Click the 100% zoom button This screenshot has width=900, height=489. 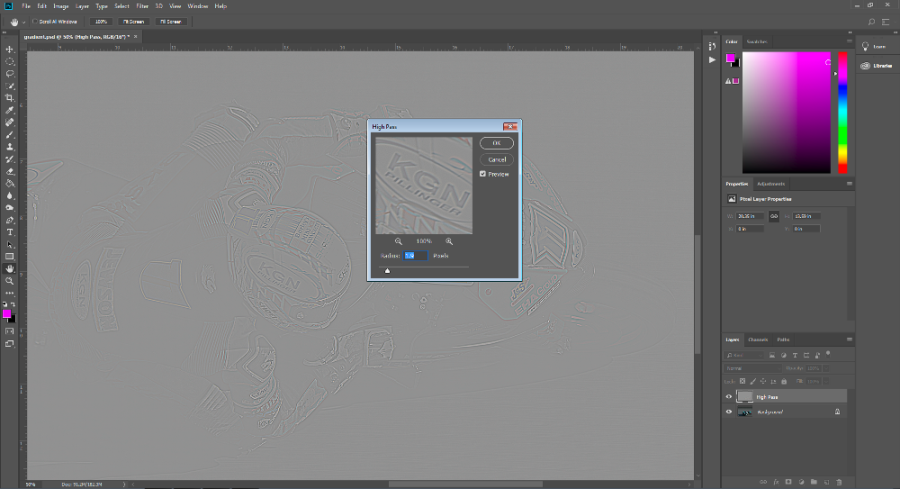(x=101, y=22)
